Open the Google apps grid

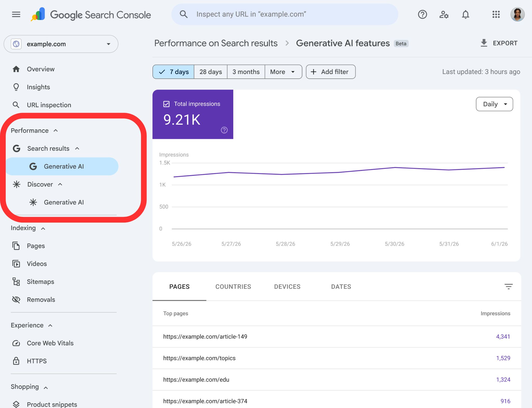click(496, 15)
